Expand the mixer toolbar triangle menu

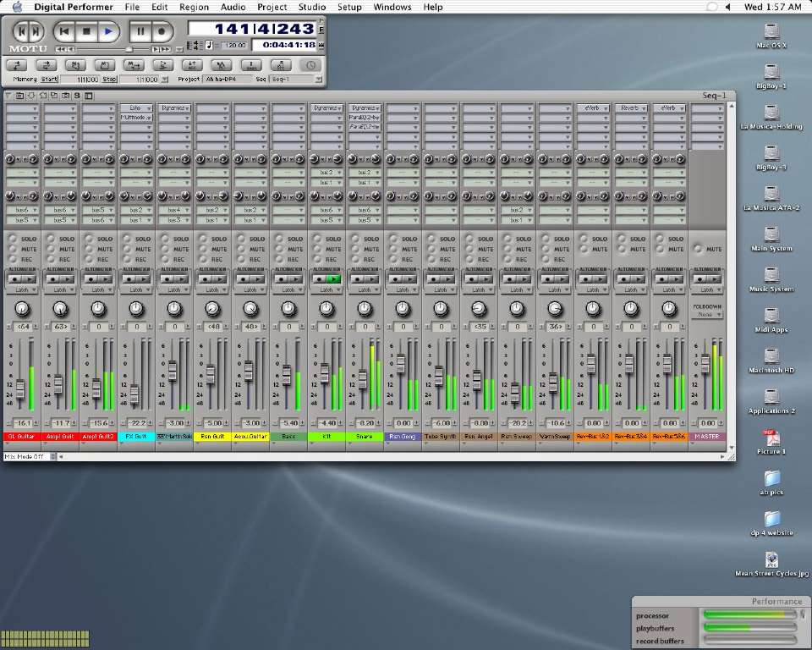8,96
